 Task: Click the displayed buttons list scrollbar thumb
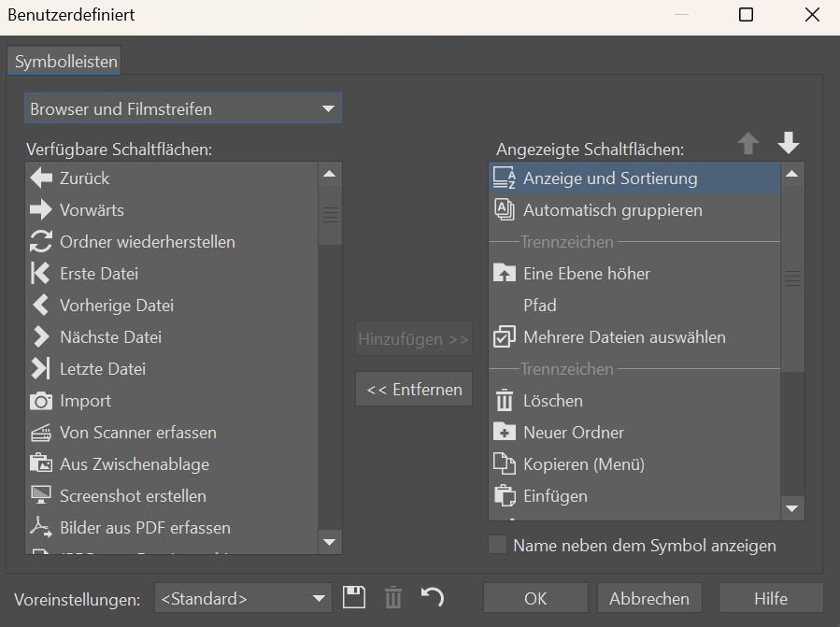793,278
